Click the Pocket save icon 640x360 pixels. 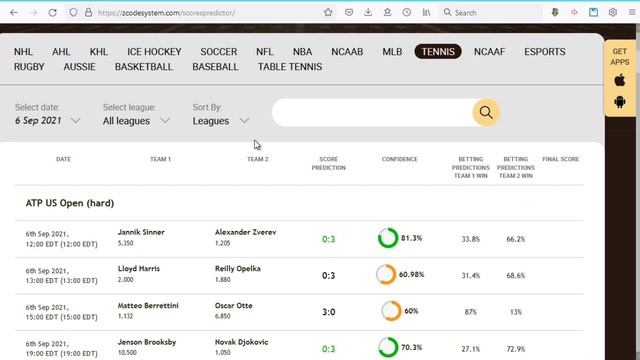[x=349, y=12]
